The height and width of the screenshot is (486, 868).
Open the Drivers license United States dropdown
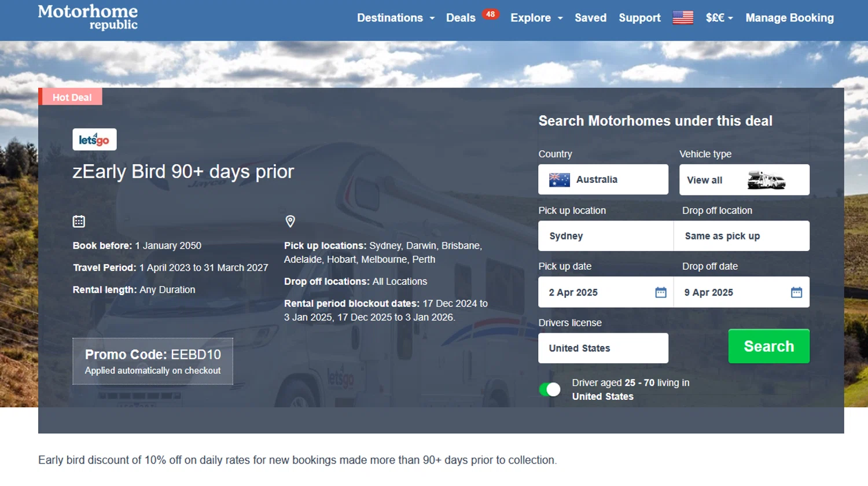pyautogui.click(x=603, y=348)
